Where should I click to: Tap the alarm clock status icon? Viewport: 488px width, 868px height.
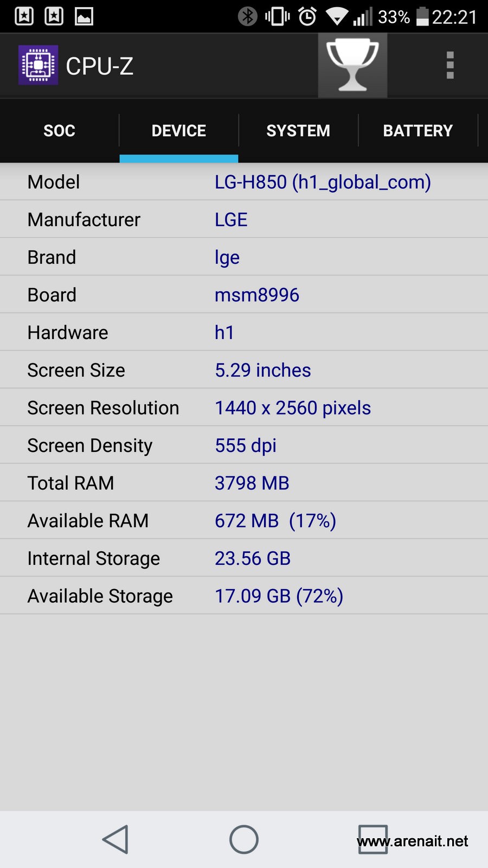pos(307,16)
